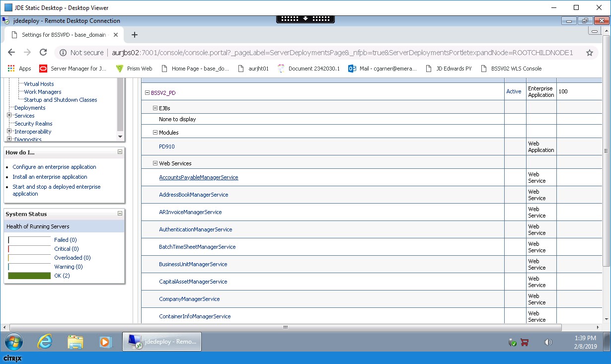
Task: Open the aurjht01 bookmark
Action: [253, 69]
